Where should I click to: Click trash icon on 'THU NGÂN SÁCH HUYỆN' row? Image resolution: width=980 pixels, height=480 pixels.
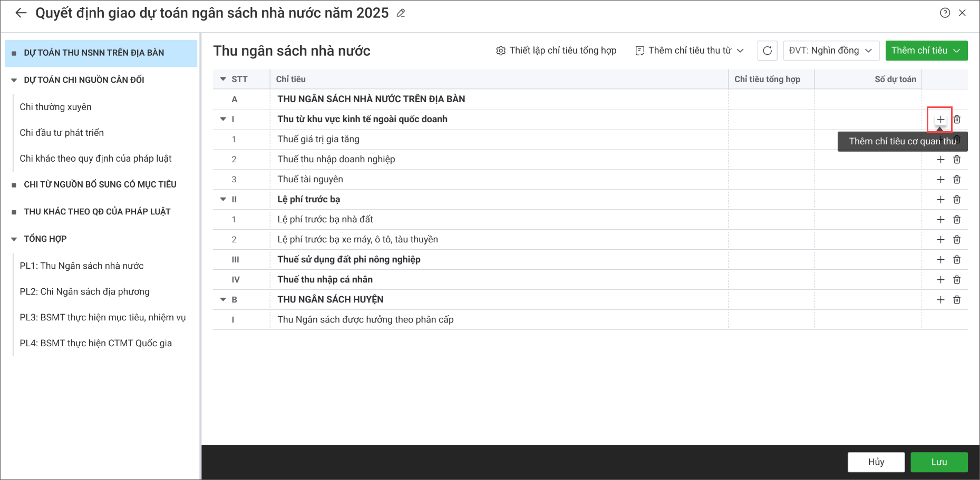coord(957,300)
